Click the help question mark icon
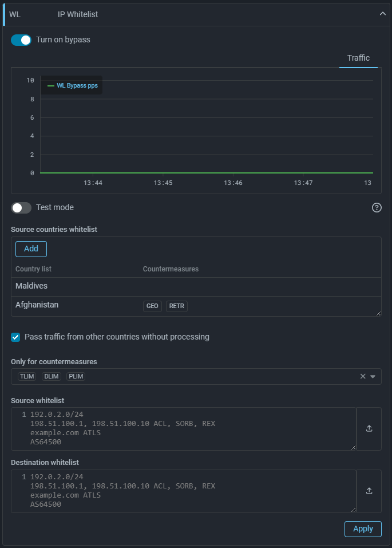The width and height of the screenshot is (392, 548). coord(377,208)
